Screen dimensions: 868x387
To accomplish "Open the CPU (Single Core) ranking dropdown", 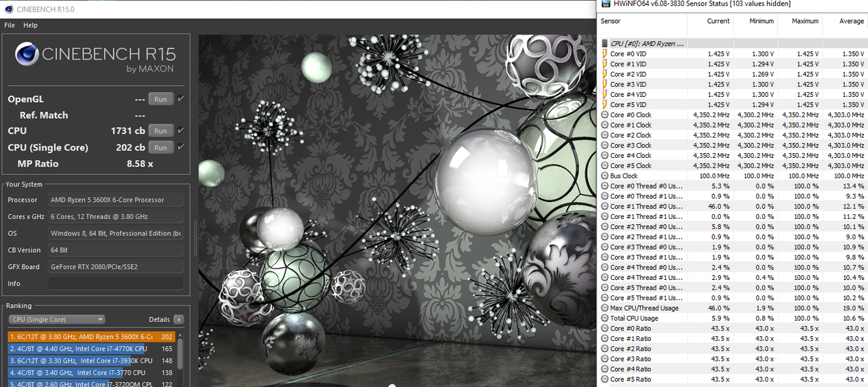I will tap(57, 319).
